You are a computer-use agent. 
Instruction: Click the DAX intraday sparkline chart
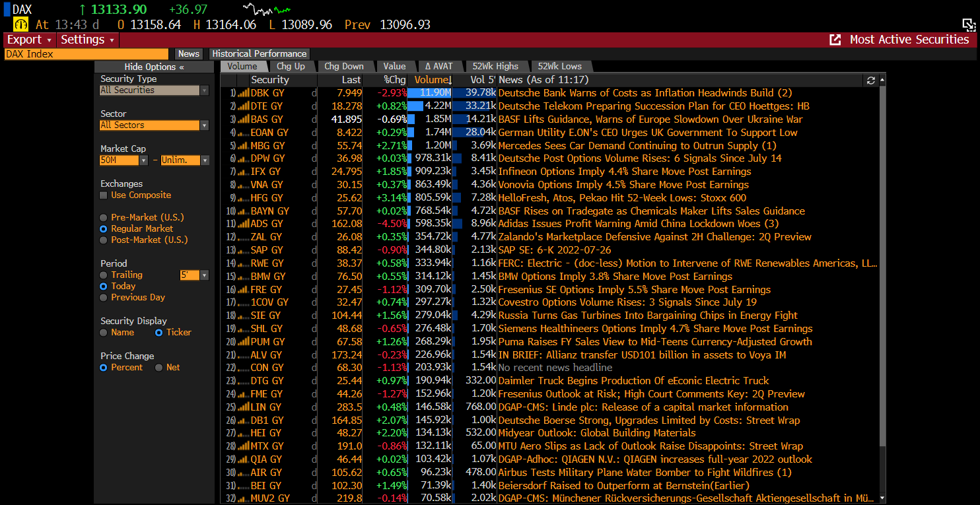tap(267, 9)
